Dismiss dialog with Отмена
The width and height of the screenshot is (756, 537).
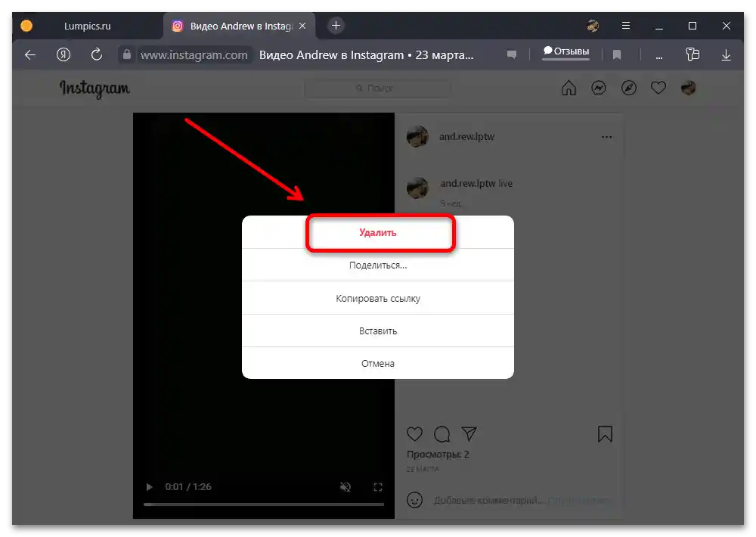coord(377,363)
